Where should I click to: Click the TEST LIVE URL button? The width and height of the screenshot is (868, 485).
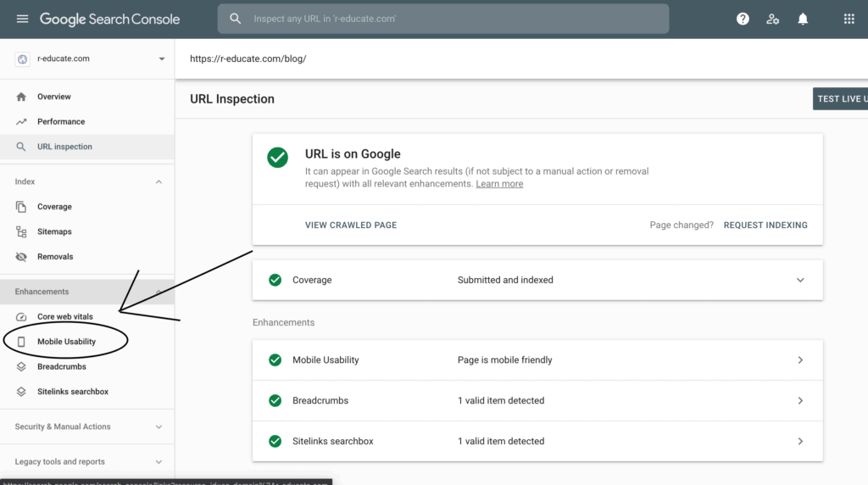840,98
